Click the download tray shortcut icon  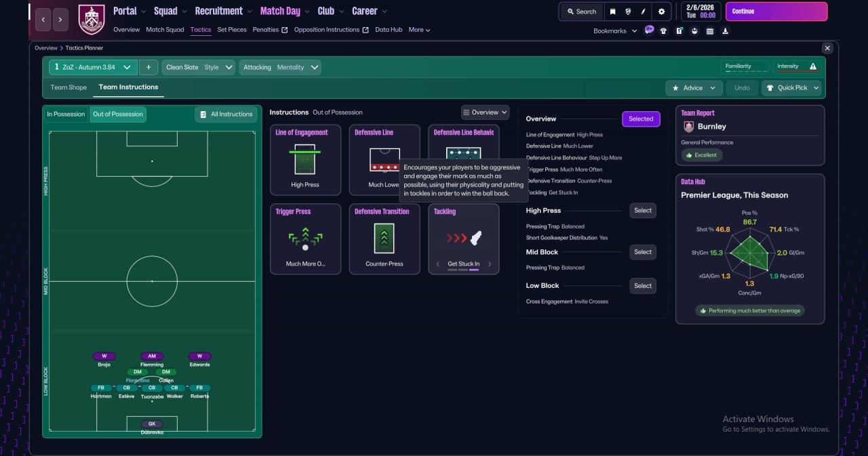point(726,31)
